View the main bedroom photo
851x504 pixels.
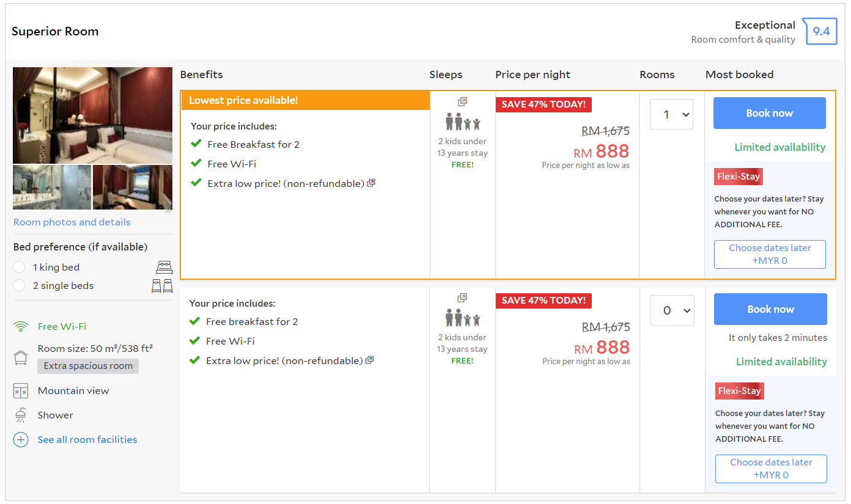coord(92,115)
